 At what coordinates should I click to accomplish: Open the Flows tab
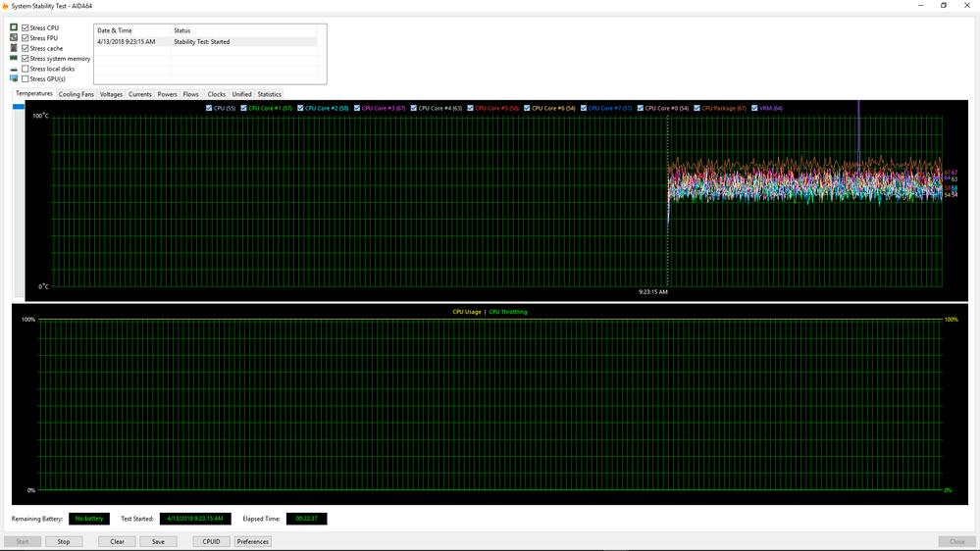(191, 94)
